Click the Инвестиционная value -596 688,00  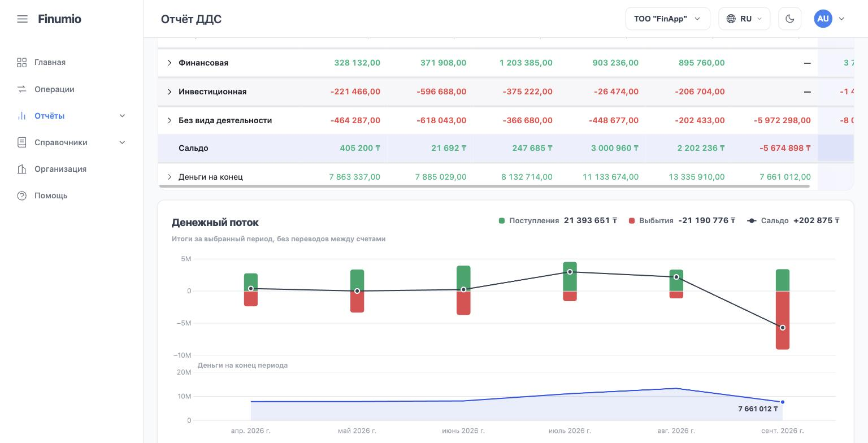coord(441,92)
